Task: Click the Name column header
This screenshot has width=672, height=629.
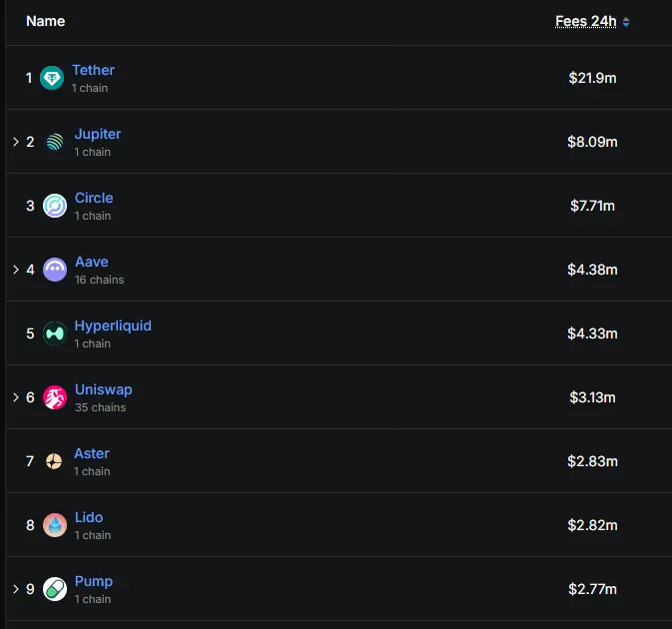Action: tap(45, 21)
